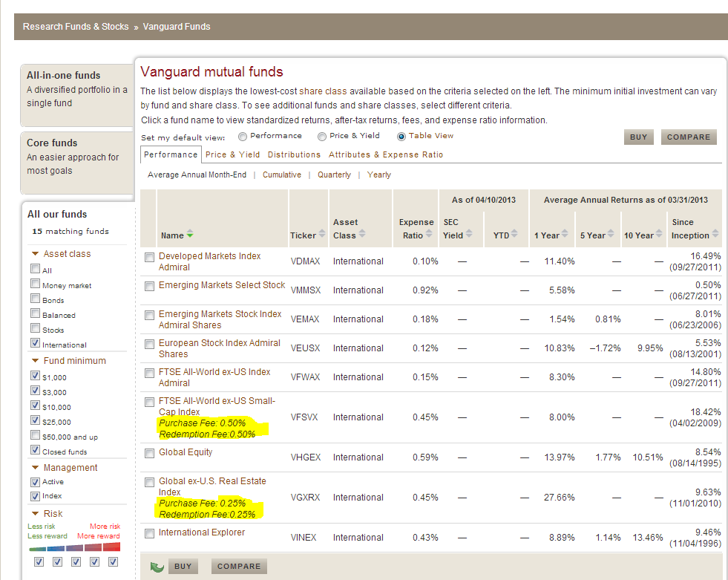Sort by 5 Year return arrows
This screenshot has height=580, width=728.
[611, 233]
